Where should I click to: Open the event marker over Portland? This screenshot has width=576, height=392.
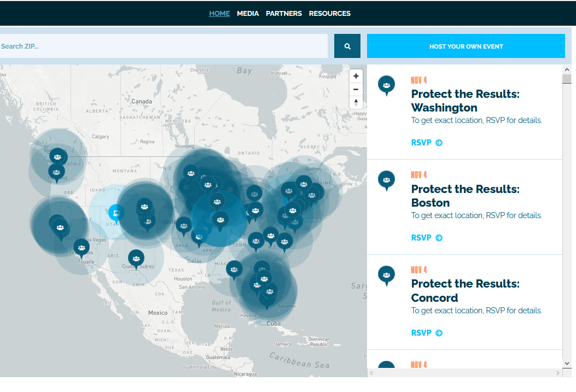56,173
